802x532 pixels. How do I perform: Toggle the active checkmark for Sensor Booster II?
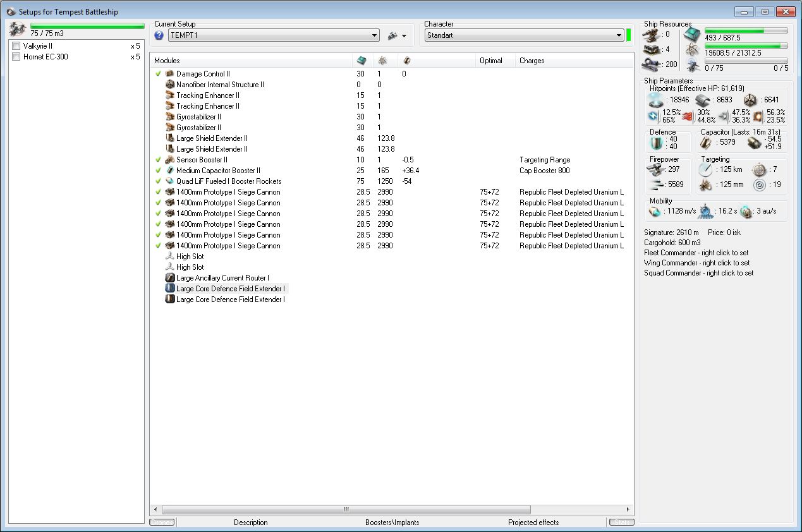(159, 160)
